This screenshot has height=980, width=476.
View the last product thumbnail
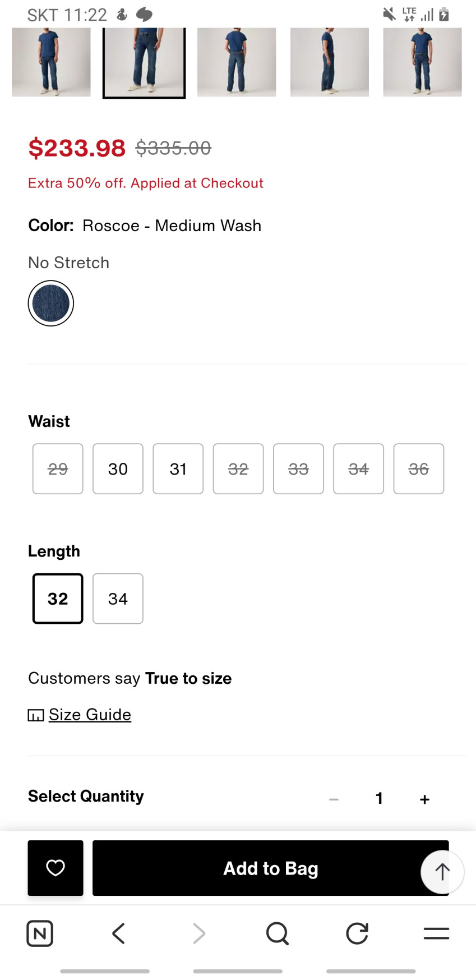pyautogui.click(x=422, y=62)
